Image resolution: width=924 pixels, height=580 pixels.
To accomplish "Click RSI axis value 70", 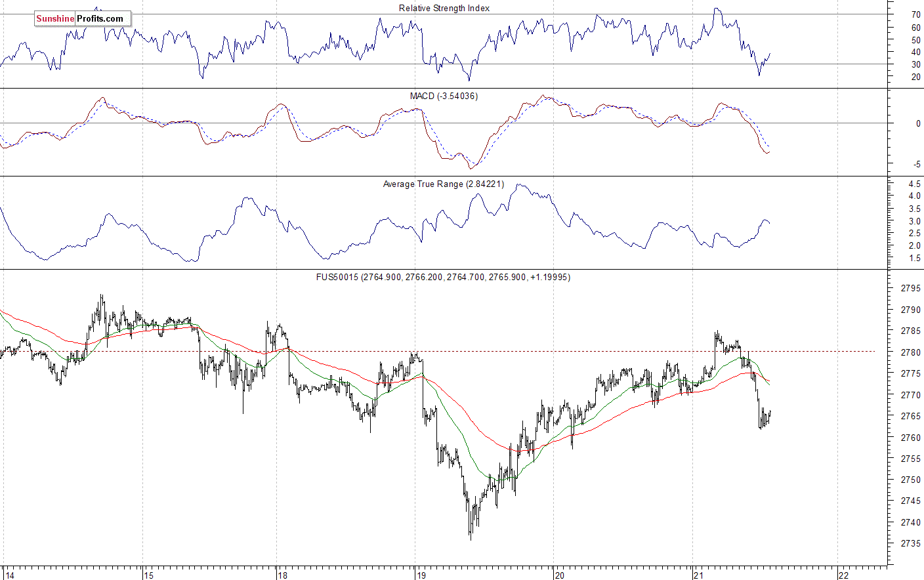I will (x=915, y=14).
